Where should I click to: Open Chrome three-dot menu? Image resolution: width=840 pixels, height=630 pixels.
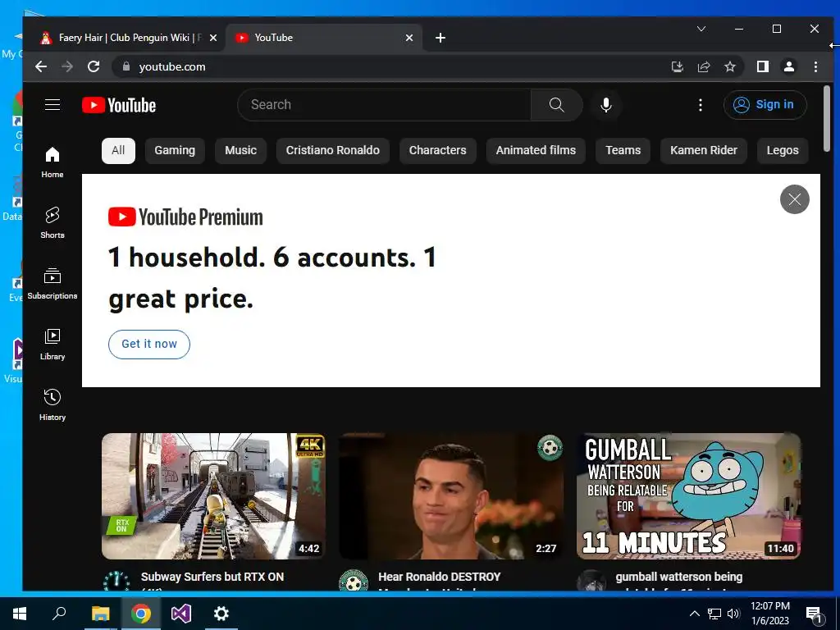(815, 66)
